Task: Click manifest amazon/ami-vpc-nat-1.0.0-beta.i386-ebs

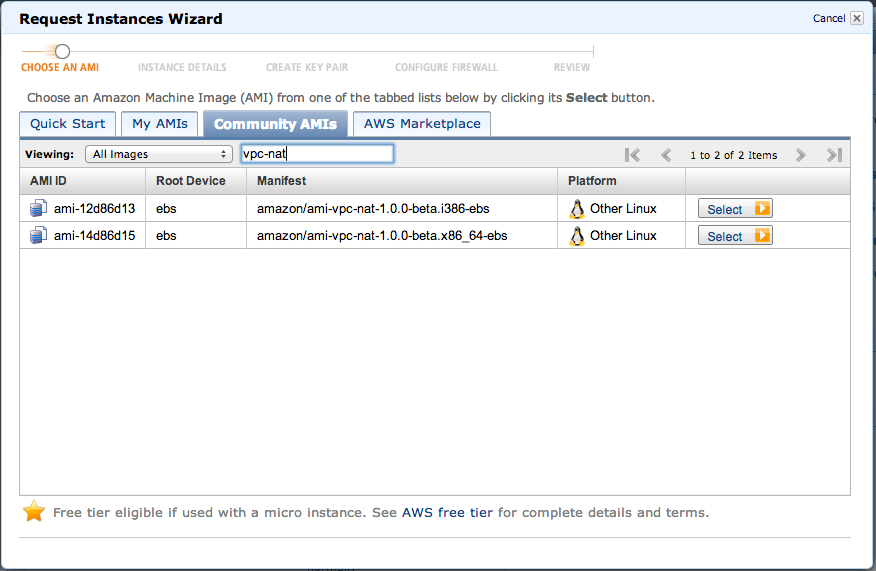Action: coord(373,208)
